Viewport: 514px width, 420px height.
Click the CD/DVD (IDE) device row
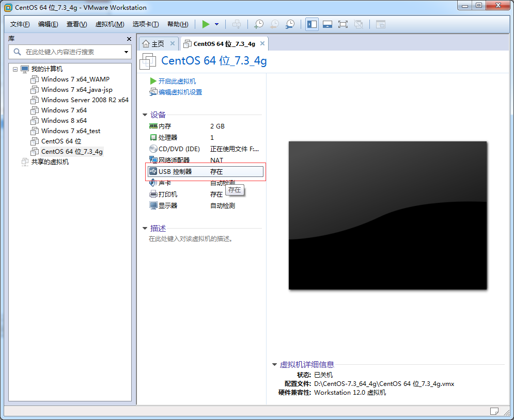click(206, 149)
